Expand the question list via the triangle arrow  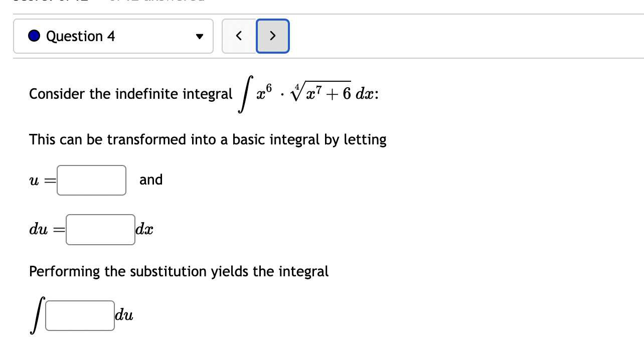[x=199, y=36]
